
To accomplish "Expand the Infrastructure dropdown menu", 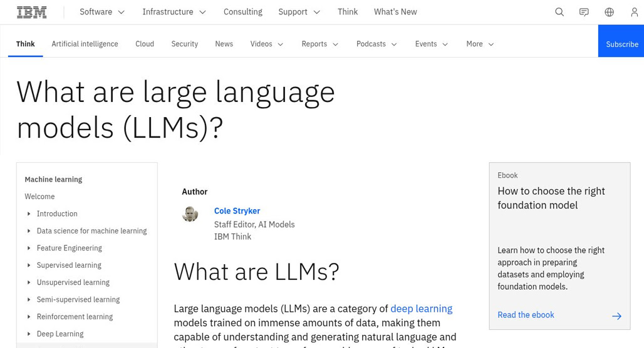I will pos(174,12).
